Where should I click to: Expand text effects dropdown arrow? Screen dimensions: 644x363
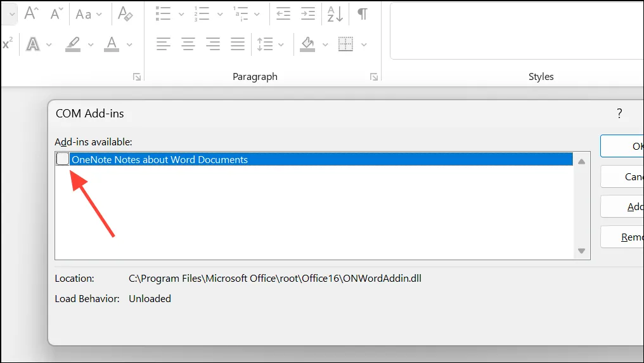coord(49,44)
